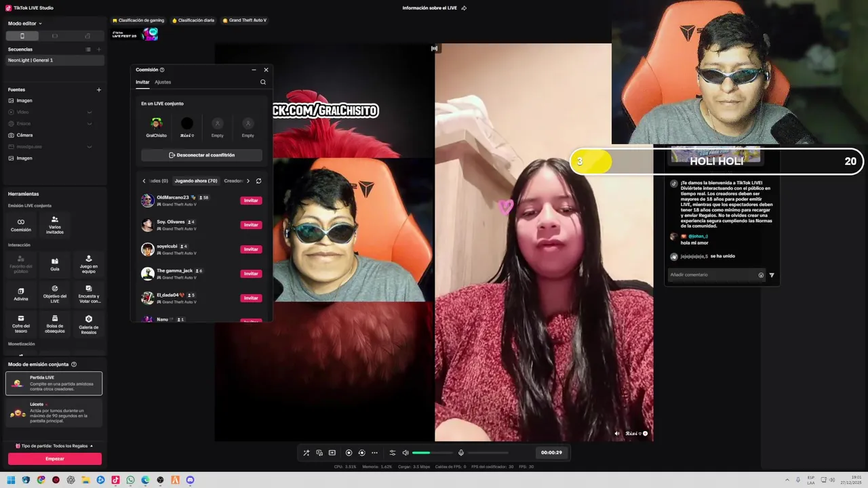
Task: Mute the microphone icon
Action: point(461,453)
